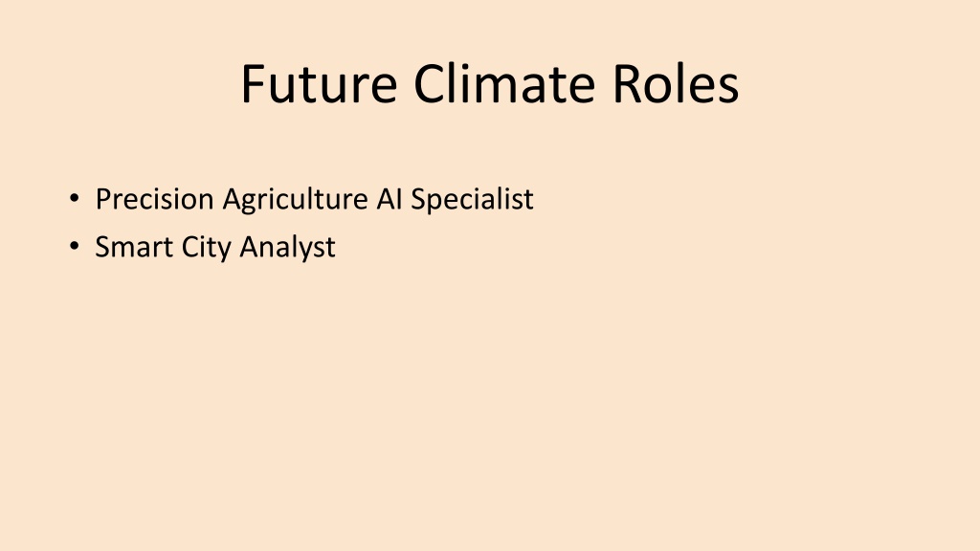Place cursor on the word Smart
Viewport: 980px width, 551px height.
coord(130,247)
